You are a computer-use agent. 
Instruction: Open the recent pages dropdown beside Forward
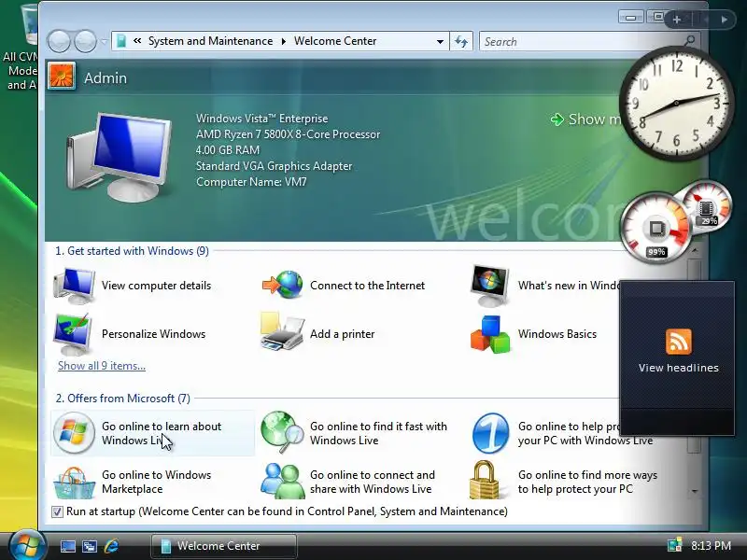104,42
